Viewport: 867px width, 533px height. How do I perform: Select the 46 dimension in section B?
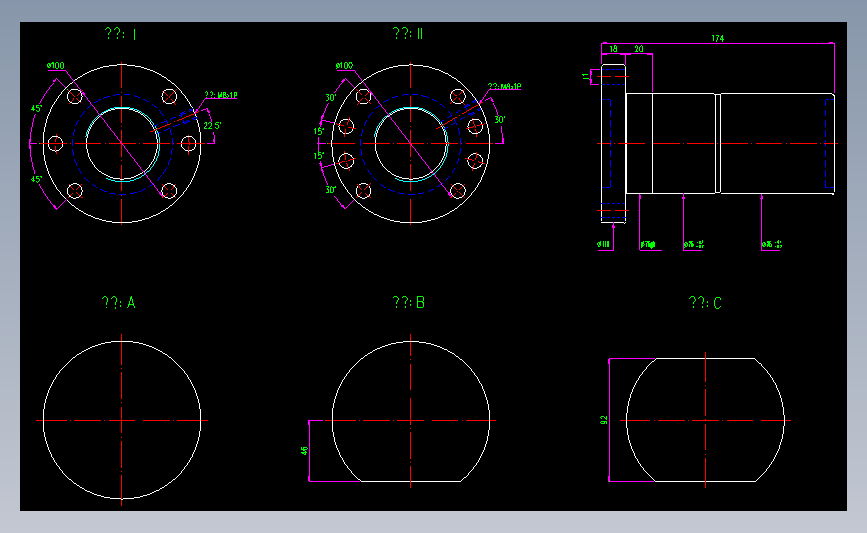pos(304,451)
